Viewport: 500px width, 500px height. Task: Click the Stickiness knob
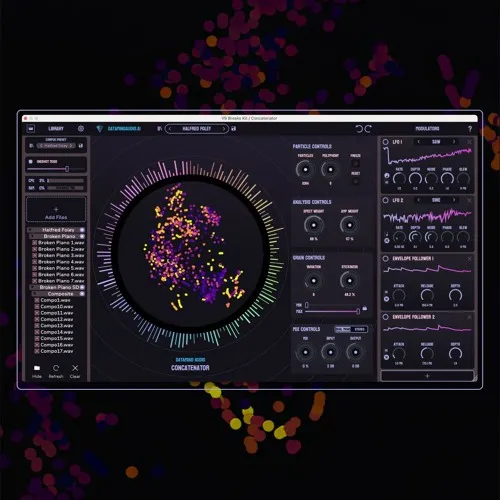click(x=349, y=281)
